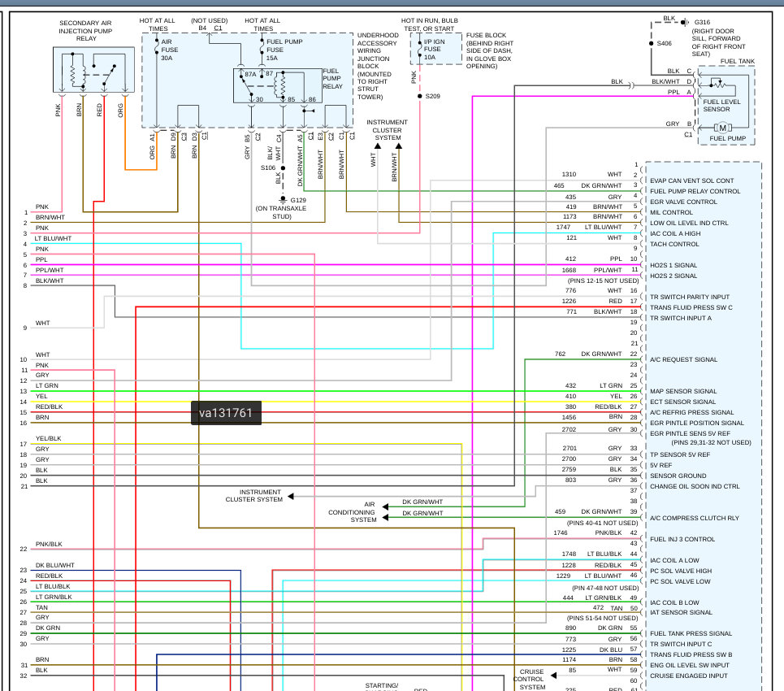784x691 pixels.
Task: Select the FUEL LEVEL SENSOR label
Action: (721, 105)
